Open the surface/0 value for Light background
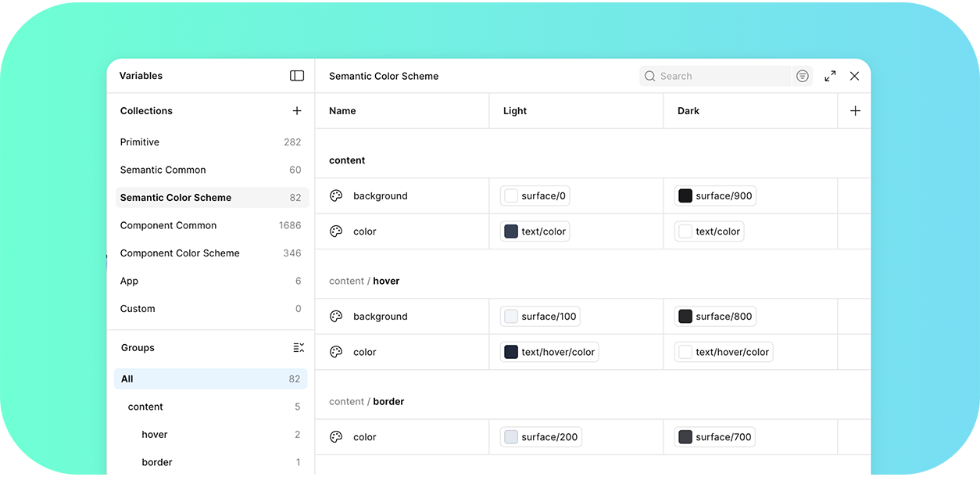The width and height of the screenshot is (980, 477). [x=535, y=195]
